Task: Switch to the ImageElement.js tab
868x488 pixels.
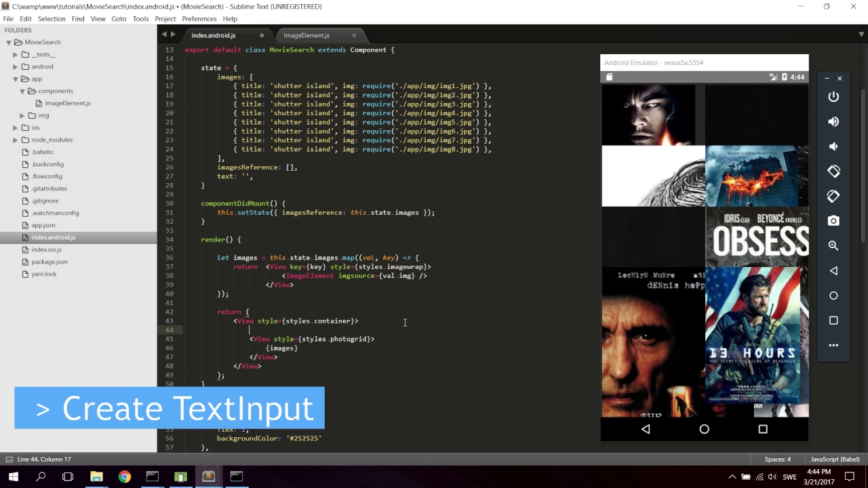Action: tap(307, 35)
